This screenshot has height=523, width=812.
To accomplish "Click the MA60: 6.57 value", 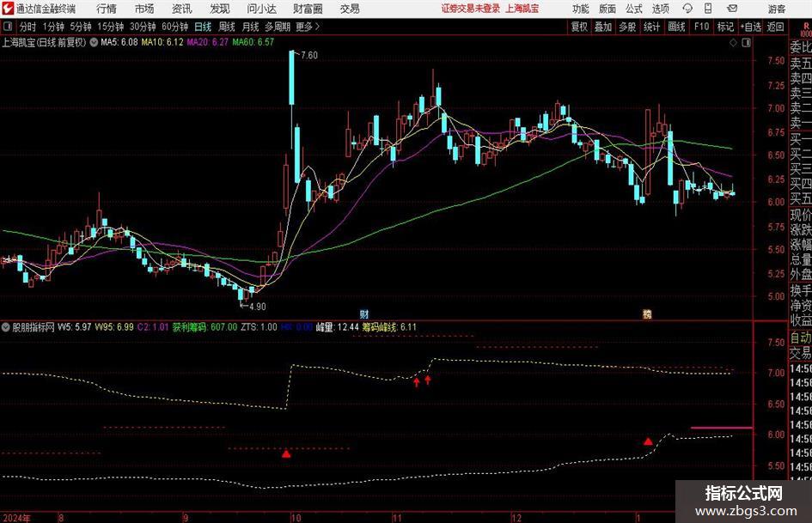I will [x=253, y=42].
